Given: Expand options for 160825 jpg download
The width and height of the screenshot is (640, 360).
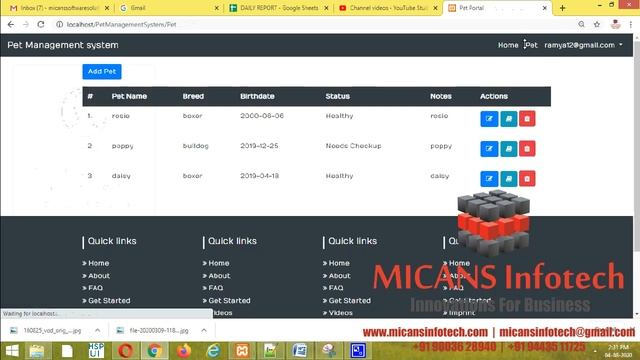Looking at the screenshot, I should [98, 330].
